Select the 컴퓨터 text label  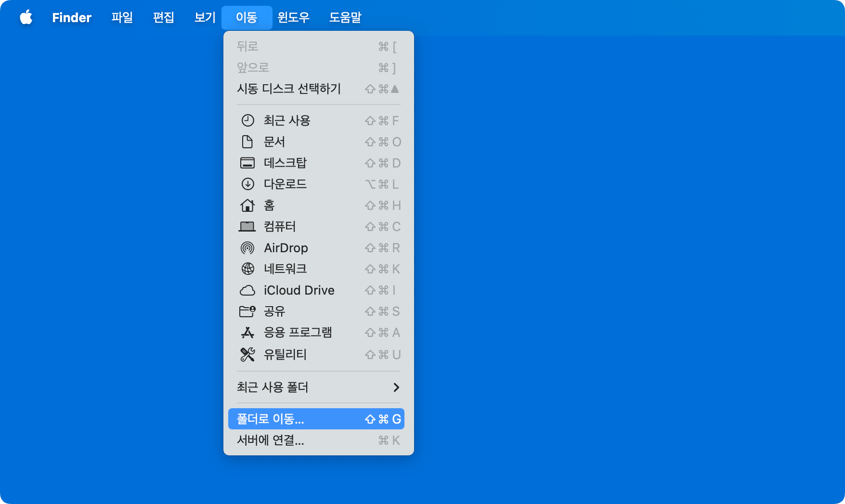pyautogui.click(x=280, y=226)
